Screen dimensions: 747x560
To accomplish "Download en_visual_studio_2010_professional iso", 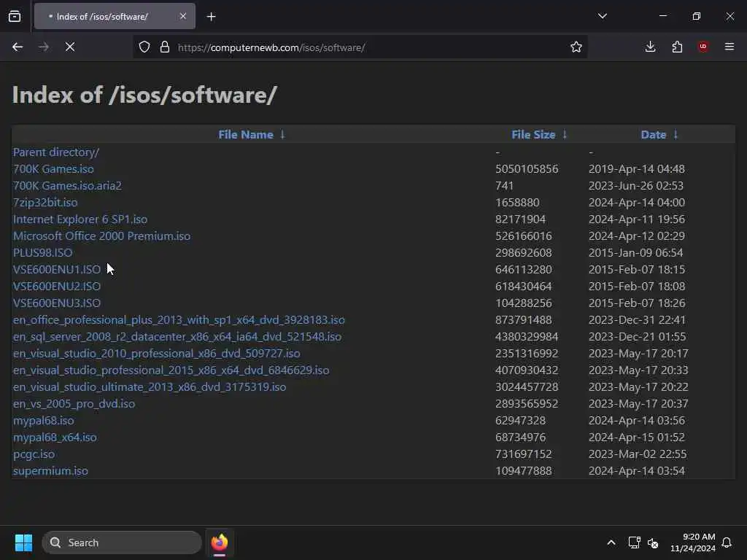I will click(x=156, y=354).
